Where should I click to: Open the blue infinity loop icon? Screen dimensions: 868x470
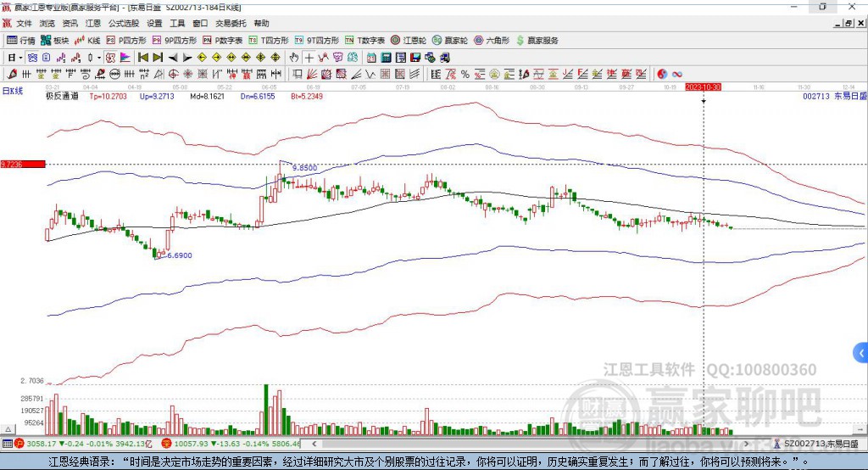click(x=676, y=75)
